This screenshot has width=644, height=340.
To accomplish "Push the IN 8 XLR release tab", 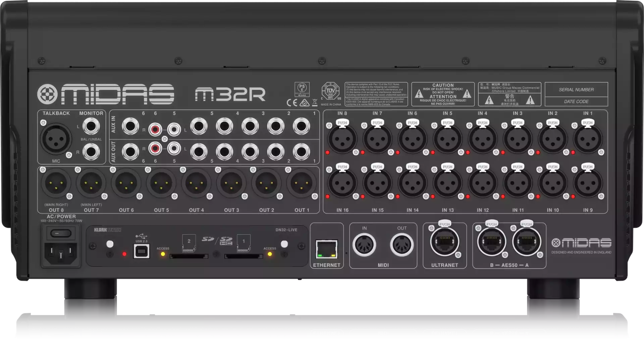I will tap(342, 123).
